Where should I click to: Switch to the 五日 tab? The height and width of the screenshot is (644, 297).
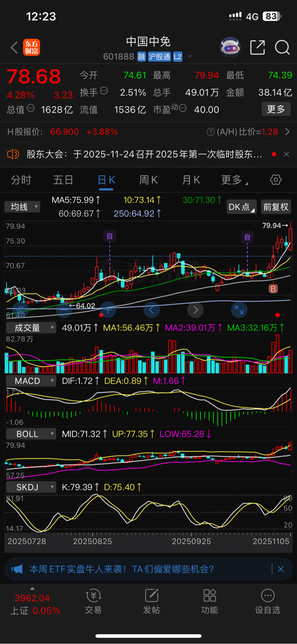[x=63, y=180]
